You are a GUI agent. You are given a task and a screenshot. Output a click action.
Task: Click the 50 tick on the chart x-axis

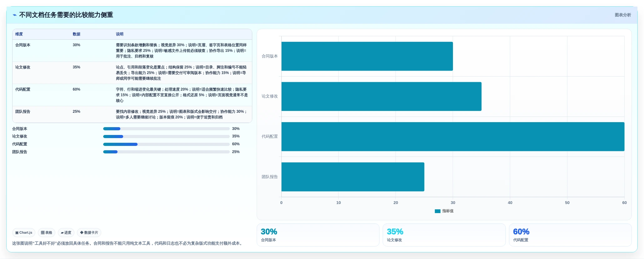[567, 203]
